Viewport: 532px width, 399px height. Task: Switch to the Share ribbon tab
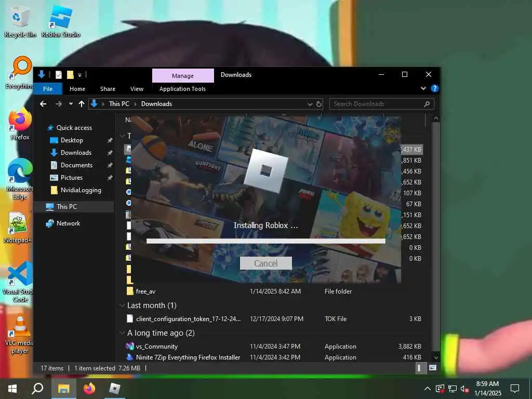(x=108, y=89)
